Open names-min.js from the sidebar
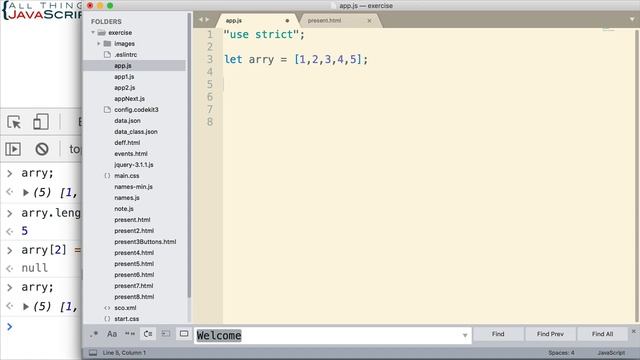 tap(133, 187)
